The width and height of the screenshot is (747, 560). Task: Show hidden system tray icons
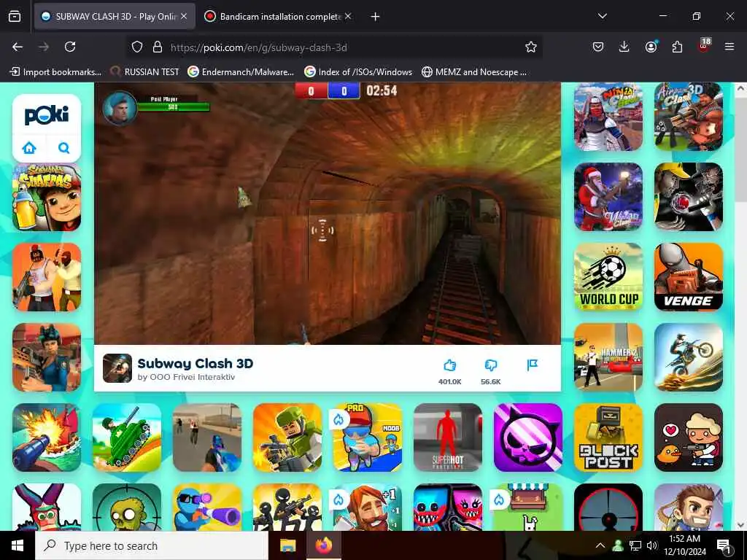(600, 545)
